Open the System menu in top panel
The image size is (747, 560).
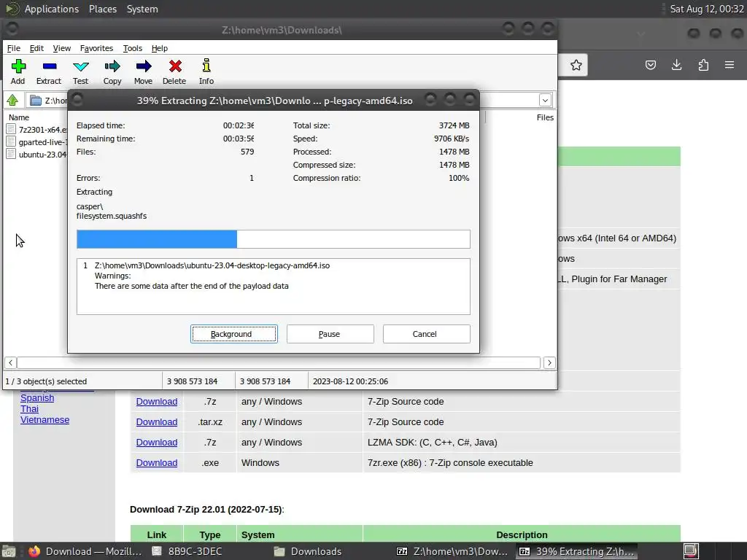pyautogui.click(x=142, y=9)
